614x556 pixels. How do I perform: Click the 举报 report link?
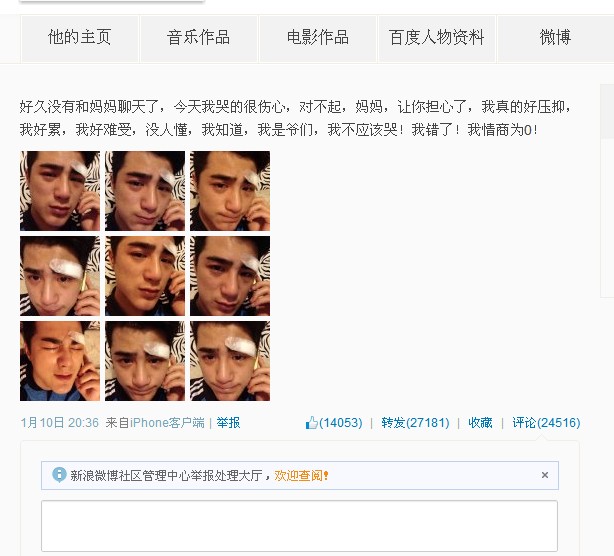(228, 423)
